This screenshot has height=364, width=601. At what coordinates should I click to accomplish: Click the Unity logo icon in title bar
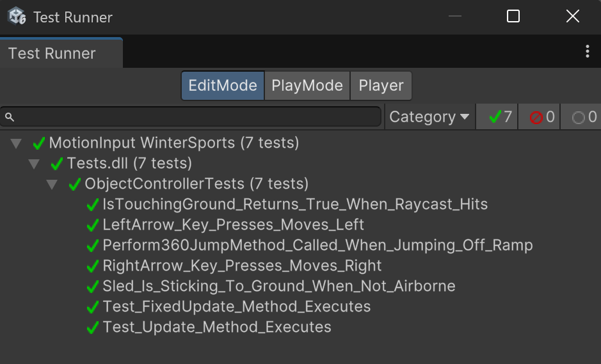tap(17, 17)
